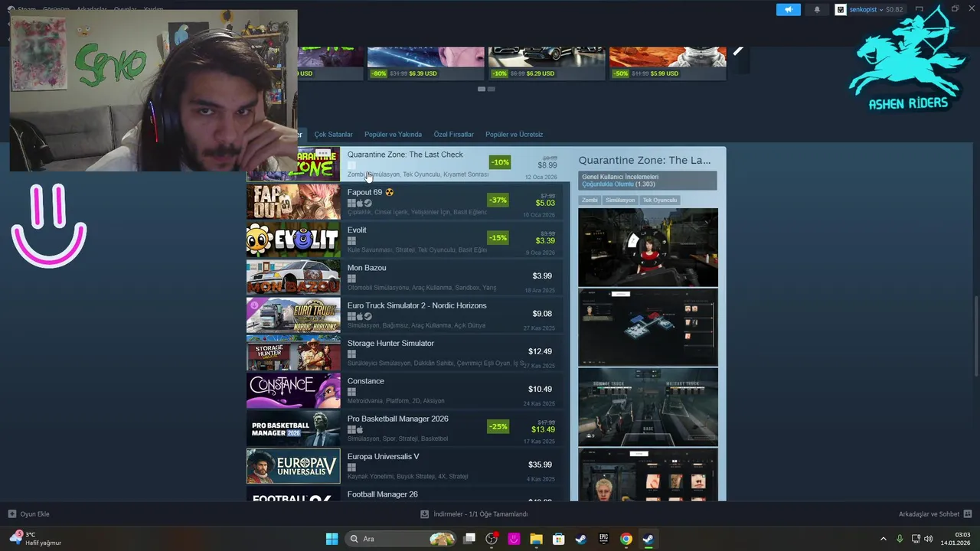Click the $3.99 price on Mon Bazou row
Viewport: 980px width, 551px height.
tap(542, 275)
